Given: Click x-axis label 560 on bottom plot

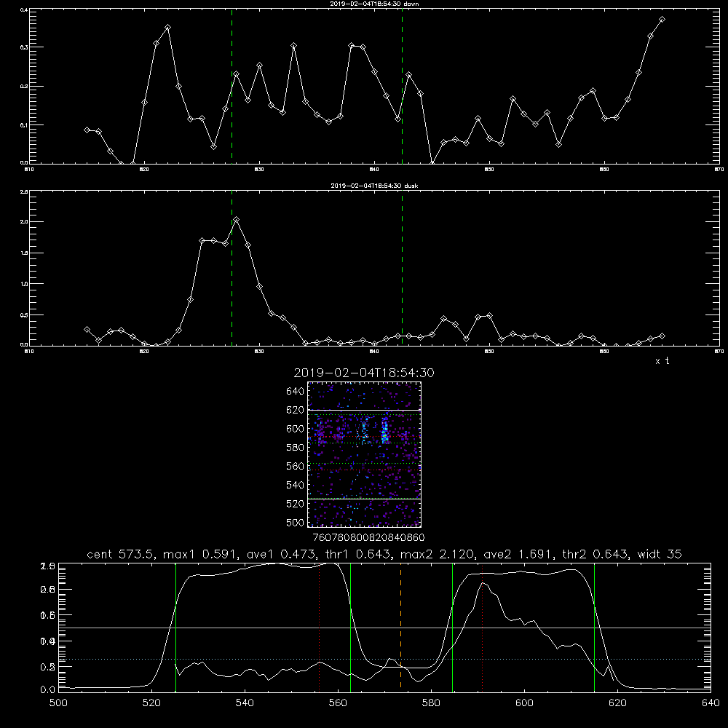Looking at the screenshot, I should 338,703.
